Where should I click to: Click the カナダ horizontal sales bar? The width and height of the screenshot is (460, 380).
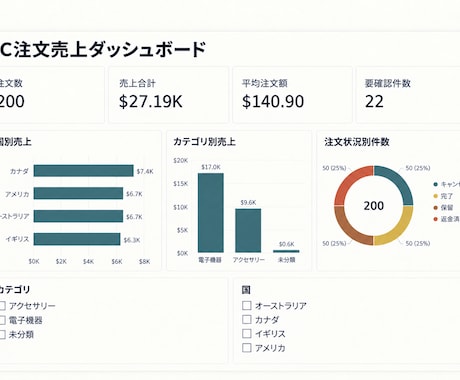pos(84,171)
